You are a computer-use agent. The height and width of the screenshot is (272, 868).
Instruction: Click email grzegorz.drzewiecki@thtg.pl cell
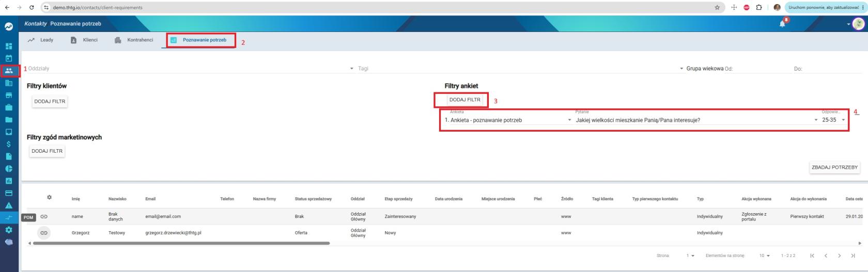(x=173, y=233)
